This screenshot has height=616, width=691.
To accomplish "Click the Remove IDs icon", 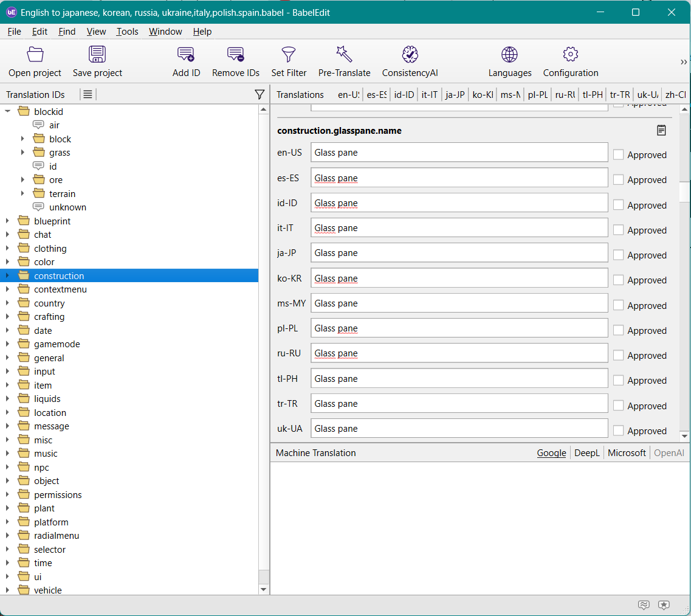I will (236, 55).
